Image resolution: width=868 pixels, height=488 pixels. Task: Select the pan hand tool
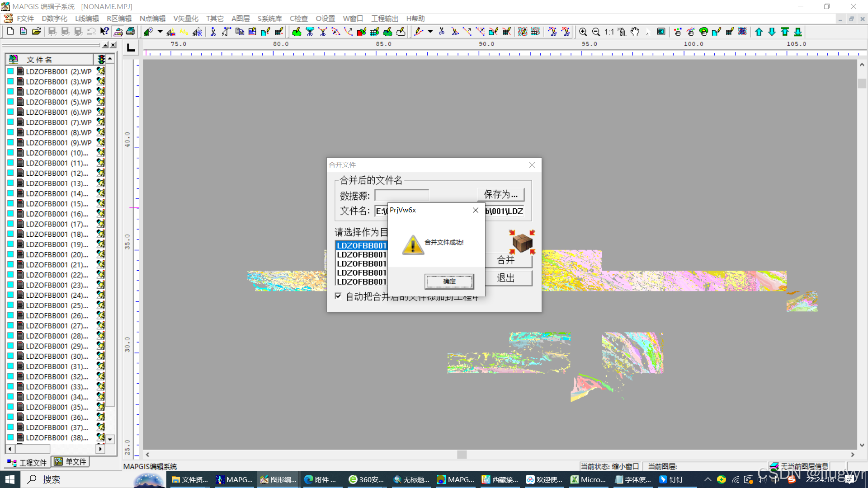coord(635,32)
